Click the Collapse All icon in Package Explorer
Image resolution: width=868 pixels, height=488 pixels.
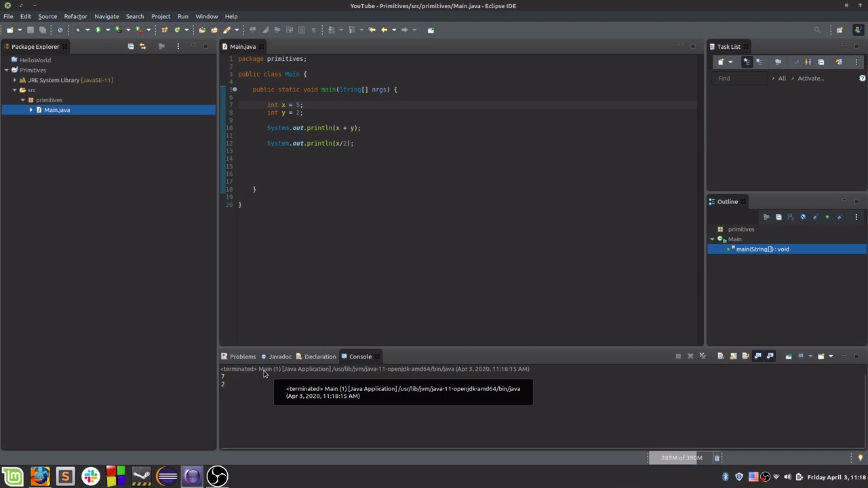point(131,46)
